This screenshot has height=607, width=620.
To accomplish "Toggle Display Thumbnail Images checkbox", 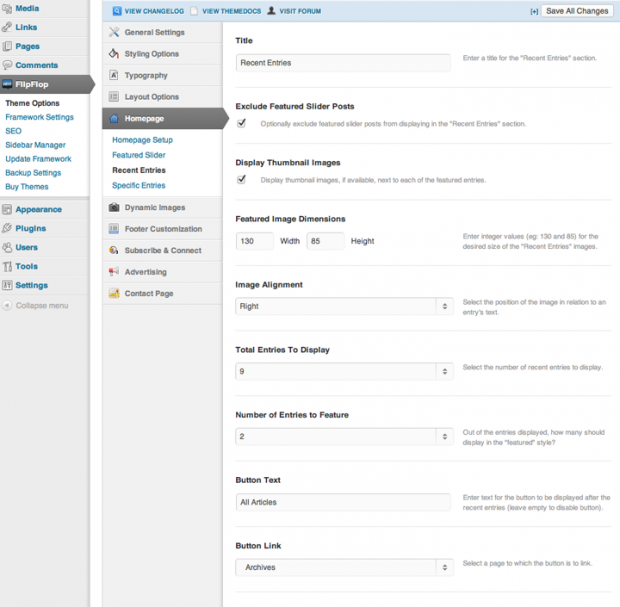I will click(x=242, y=180).
